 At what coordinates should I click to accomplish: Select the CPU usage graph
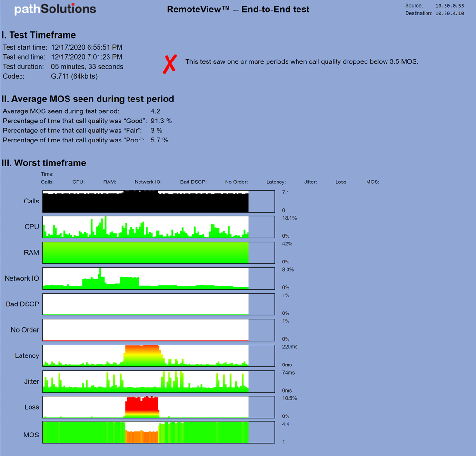(x=146, y=227)
